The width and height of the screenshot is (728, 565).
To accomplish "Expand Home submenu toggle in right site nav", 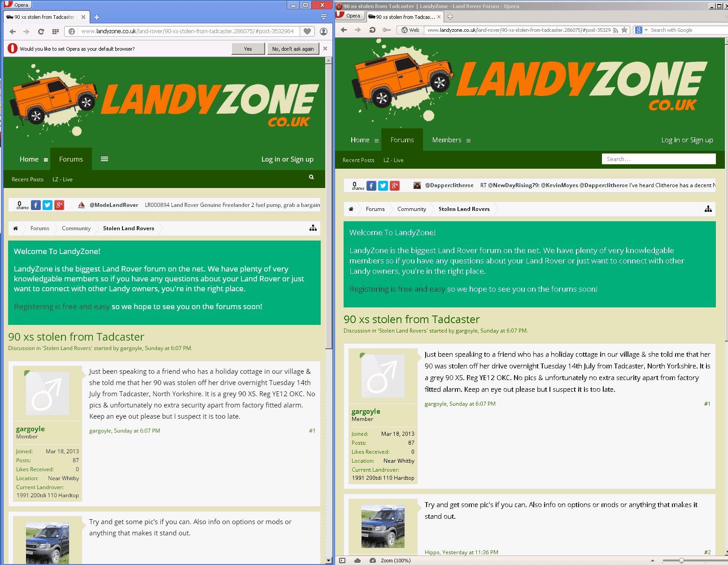I will point(376,140).
